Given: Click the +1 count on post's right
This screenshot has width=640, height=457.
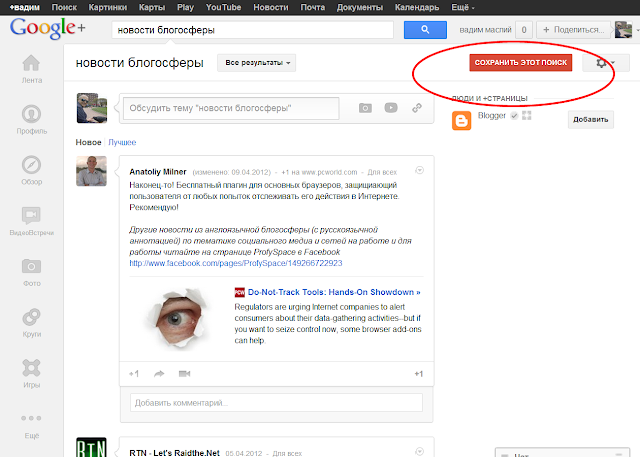Looking at the screenshot, I should coord(418,374).
